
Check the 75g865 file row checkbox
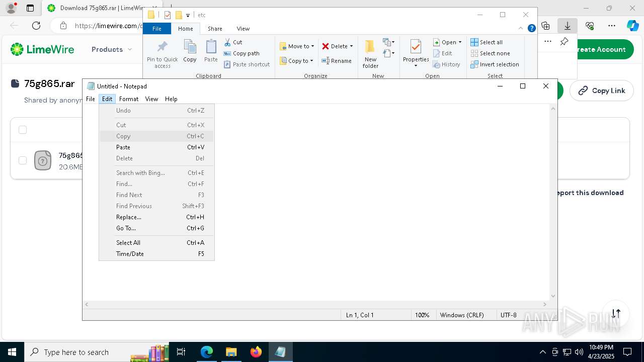pos(23,160)
